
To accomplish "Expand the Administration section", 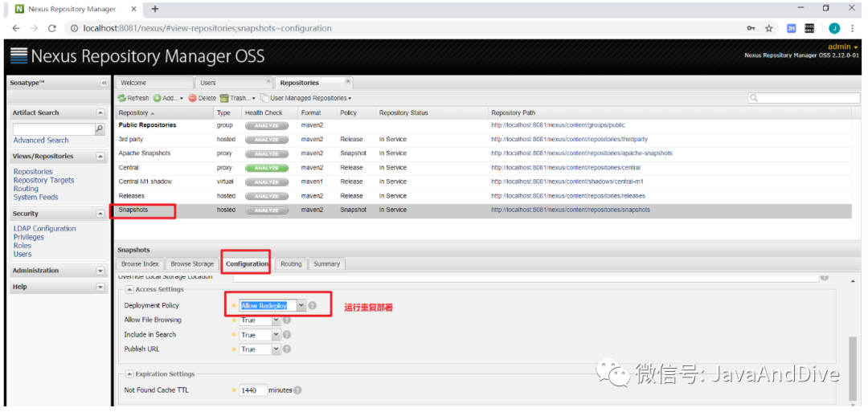I will (x=100, y=271).
